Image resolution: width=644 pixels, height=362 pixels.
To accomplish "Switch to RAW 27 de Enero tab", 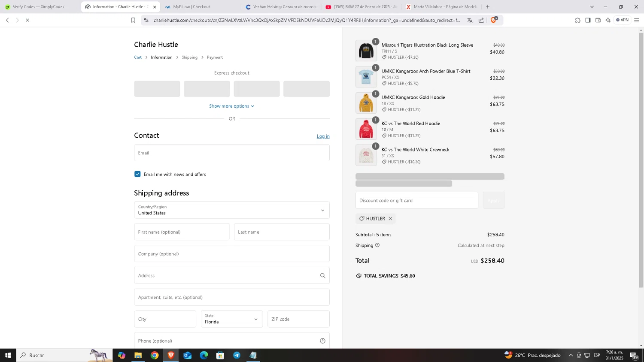I will click(361, 7).
